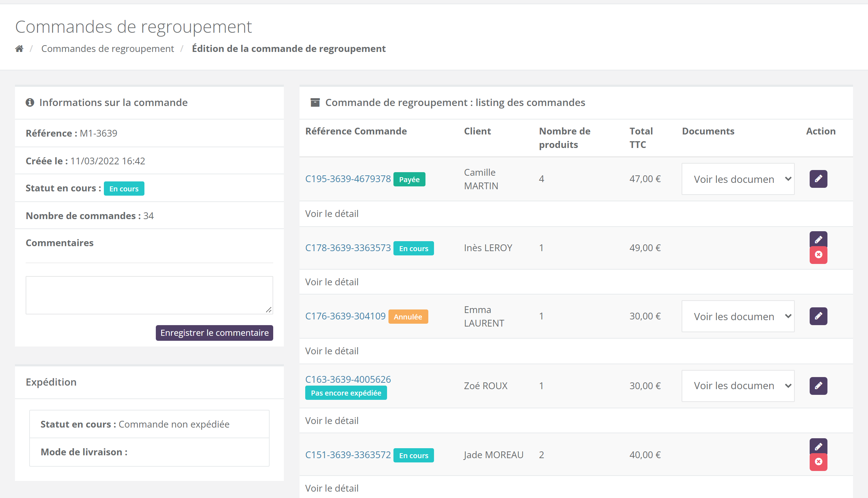Edit order C163-3639-4005626 with pencil icon
Screen dimensions: 868x498
click(x=818, y=386)
